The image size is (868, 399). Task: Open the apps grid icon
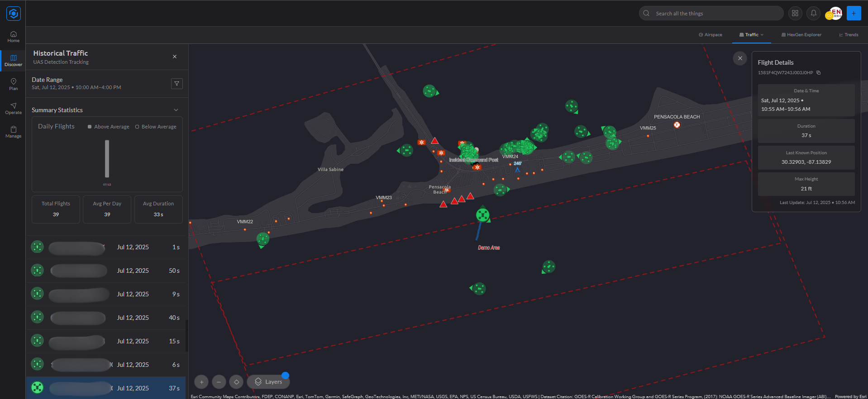coord(795,13)
